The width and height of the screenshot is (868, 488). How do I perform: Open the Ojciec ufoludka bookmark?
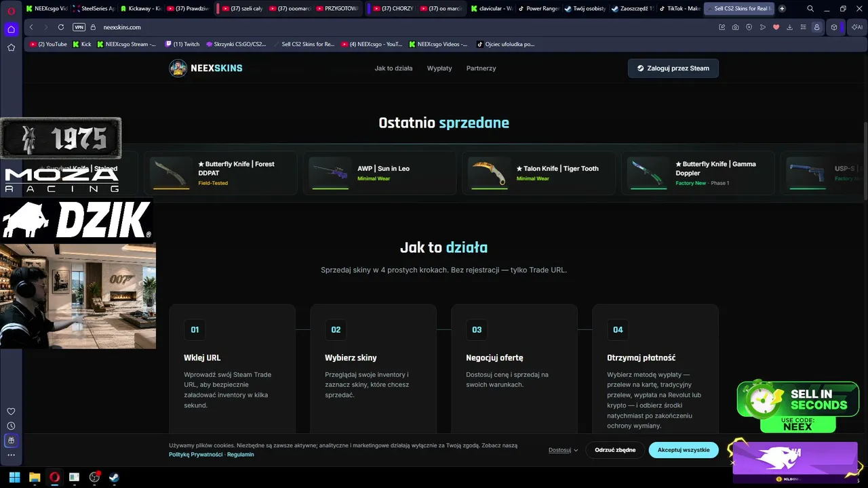pos(506,44)
